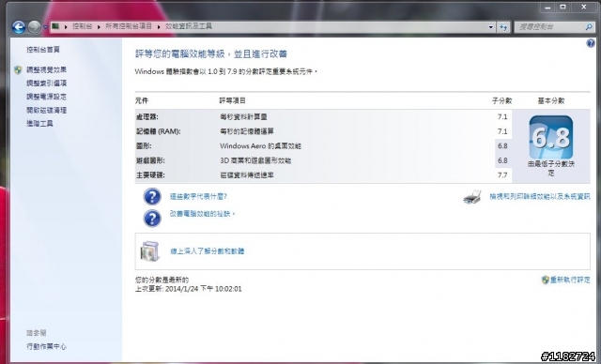This screenshot has width=601, height=364.
Task: Close the window
Action: pyautogui.click(x=584, y=7)
